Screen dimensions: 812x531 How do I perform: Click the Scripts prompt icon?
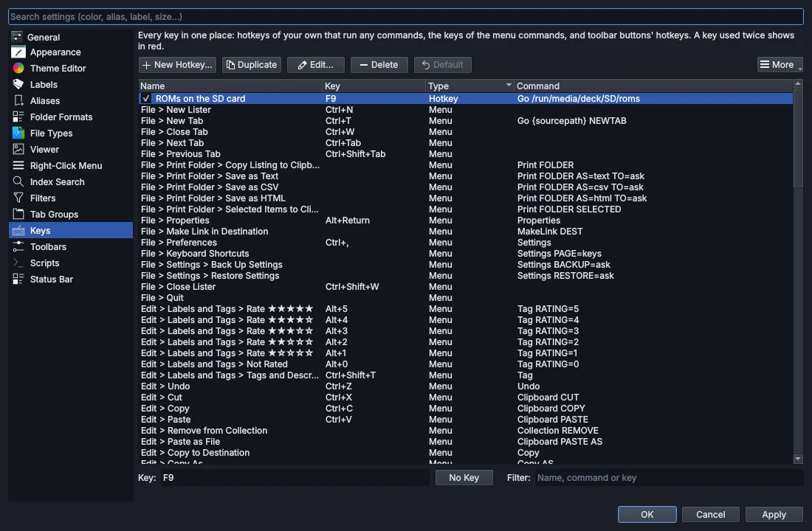18,263
